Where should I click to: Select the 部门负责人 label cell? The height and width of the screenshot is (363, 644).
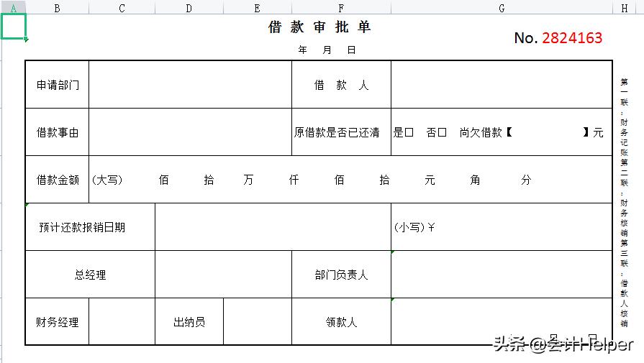point(341,275)
